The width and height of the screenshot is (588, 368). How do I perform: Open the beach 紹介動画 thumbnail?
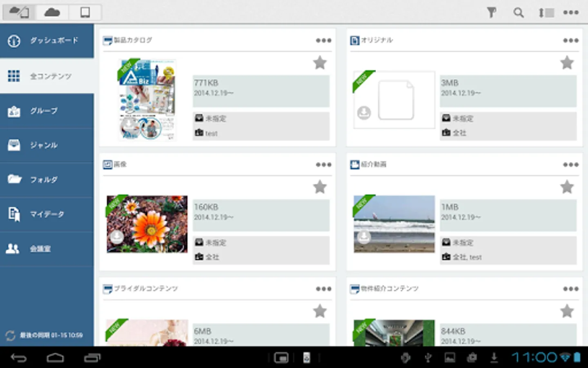pyautogui.click(x=394, y=224)
